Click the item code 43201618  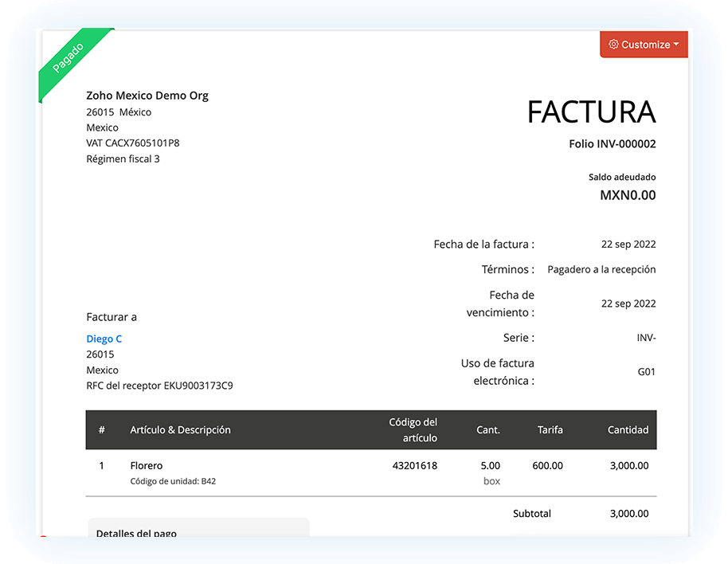[x=414, y=465]
